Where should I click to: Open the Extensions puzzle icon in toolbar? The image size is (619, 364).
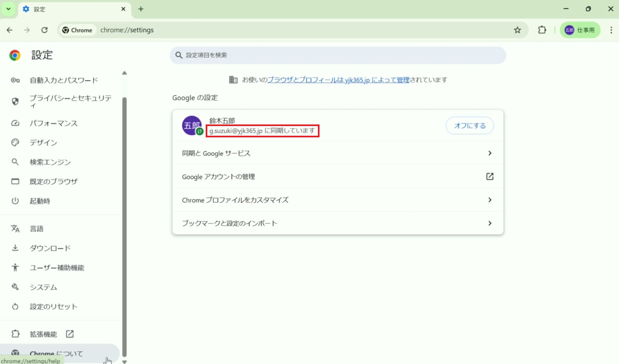[542, 30]
